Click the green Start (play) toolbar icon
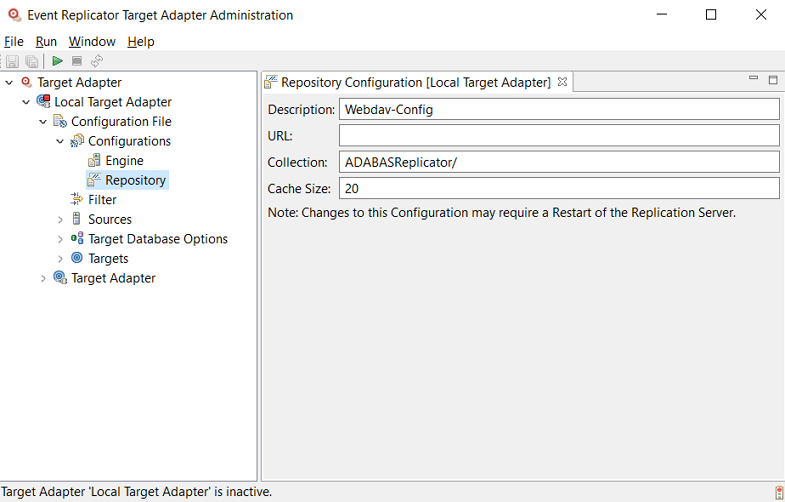This screenshot has width=785, height=502. tap(58, 61)
